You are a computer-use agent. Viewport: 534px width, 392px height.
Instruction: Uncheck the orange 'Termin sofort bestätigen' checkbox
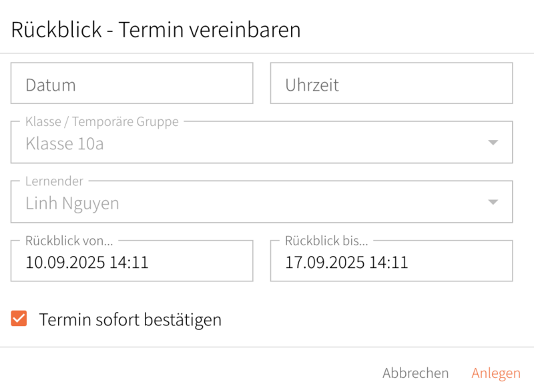coord(19,319)
